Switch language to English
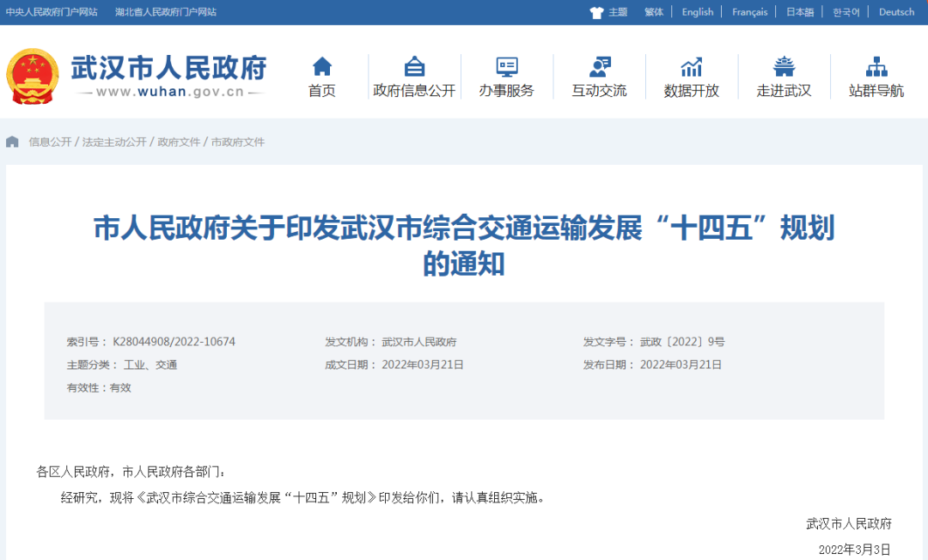 point(698,12)
